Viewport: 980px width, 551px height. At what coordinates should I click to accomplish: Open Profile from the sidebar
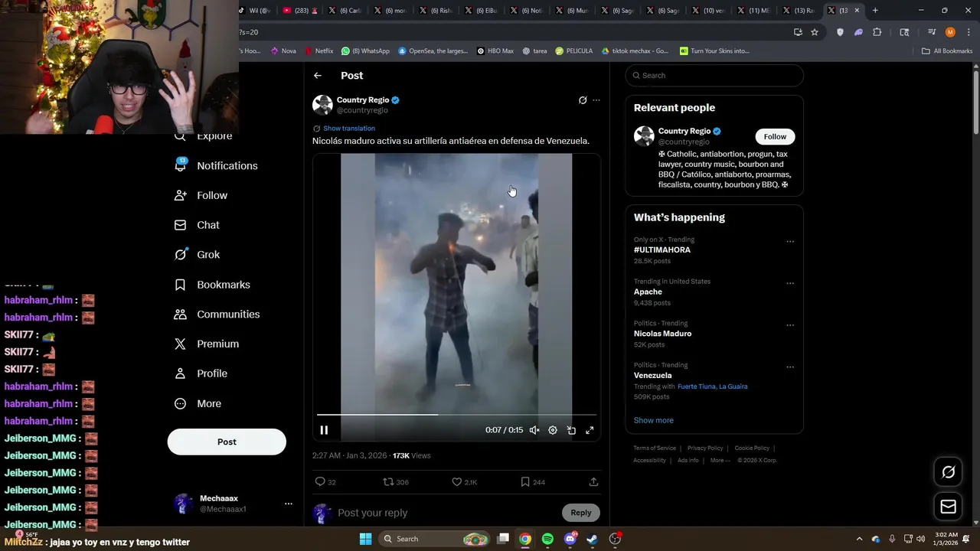coord(201,373)
